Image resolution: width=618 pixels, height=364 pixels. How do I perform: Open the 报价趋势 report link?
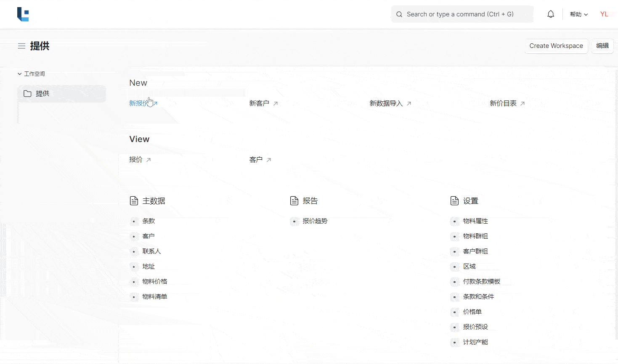click(x=315, y=221)
